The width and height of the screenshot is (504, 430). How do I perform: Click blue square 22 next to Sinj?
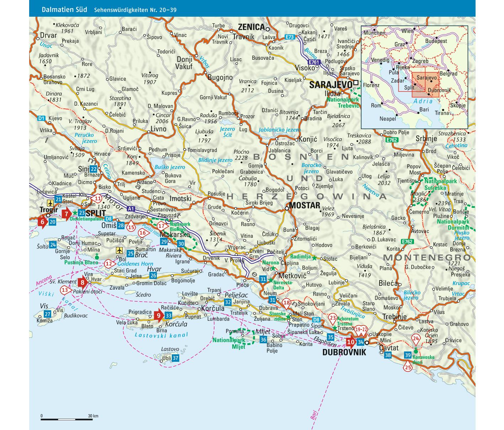click(93, 169)
